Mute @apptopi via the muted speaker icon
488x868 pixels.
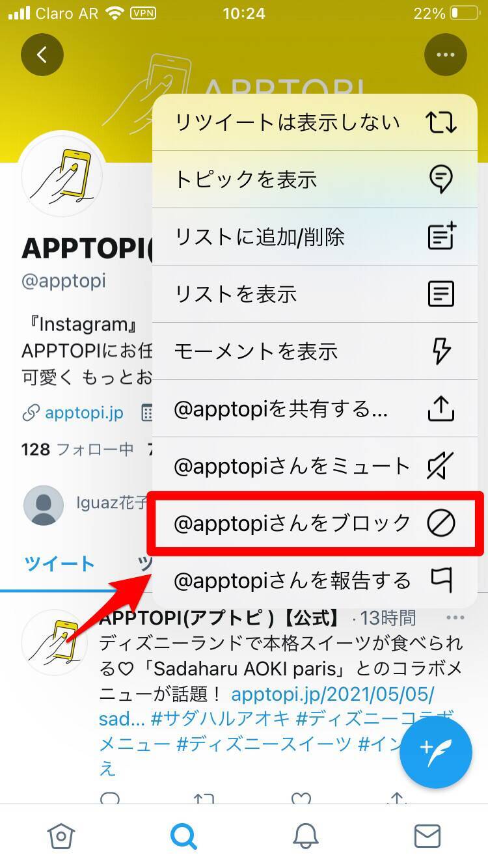pos(441,466)
